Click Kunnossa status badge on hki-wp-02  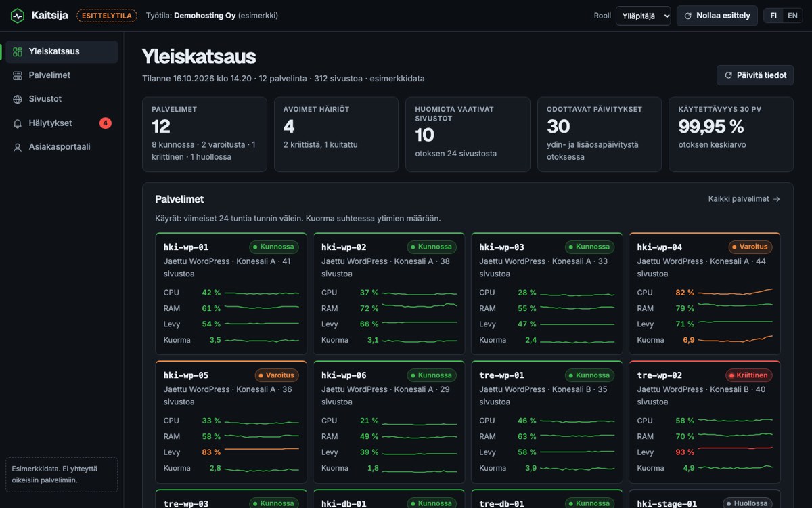(x=432, y=247)
